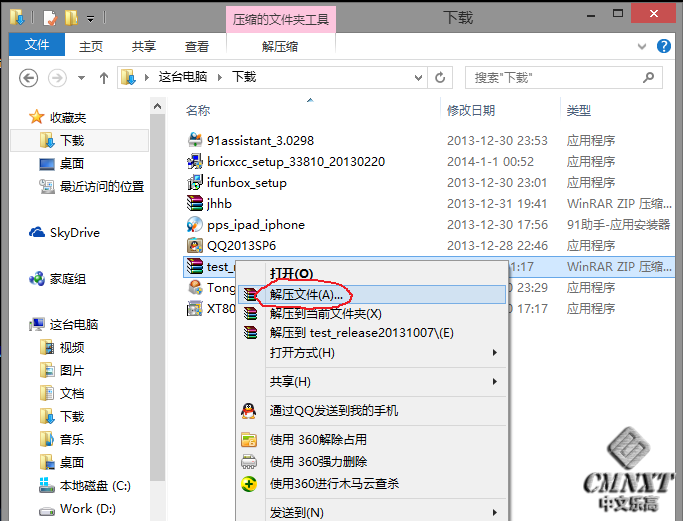Image resolution: width=683 pixels, height=521 pixels.
Task: Click the refresh icon next to address bar
Action: (440, 78)
